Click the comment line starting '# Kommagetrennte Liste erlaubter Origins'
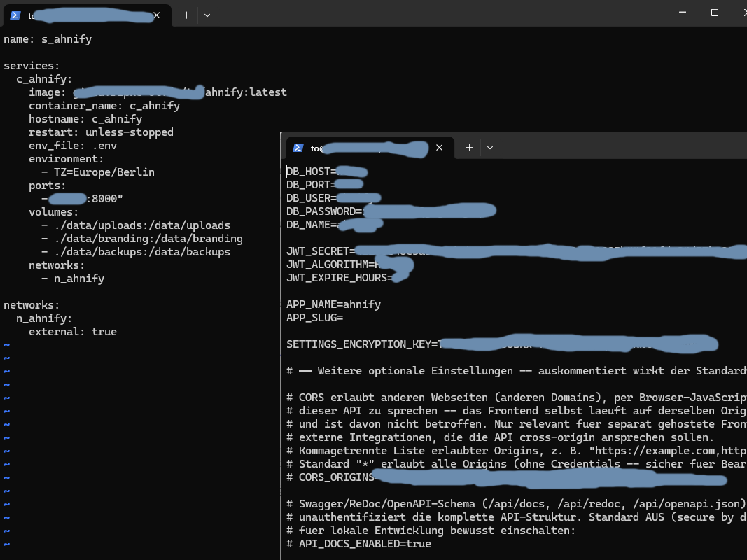This screenshot has height=560, width=747. click(517, 451)
